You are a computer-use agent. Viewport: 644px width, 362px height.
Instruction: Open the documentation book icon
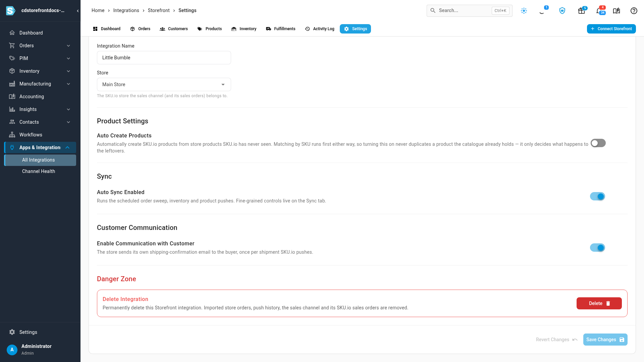pyautogui.click(x=616, y=11)
